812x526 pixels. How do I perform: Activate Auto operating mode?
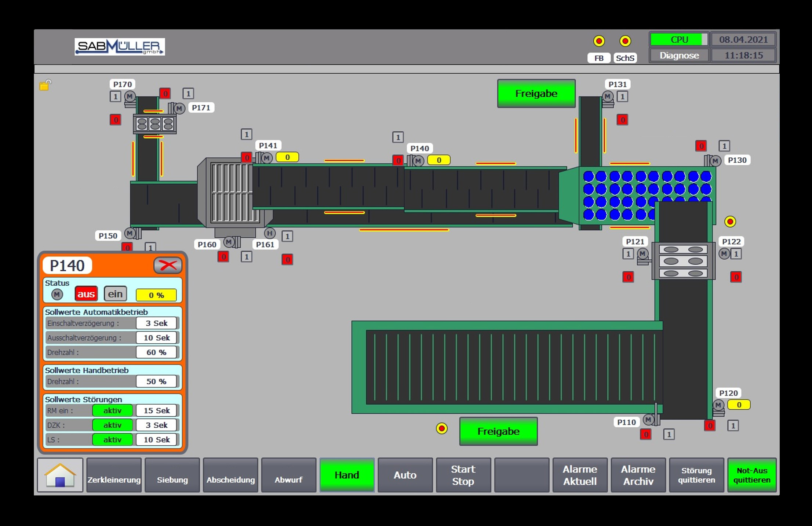point(405,475)
